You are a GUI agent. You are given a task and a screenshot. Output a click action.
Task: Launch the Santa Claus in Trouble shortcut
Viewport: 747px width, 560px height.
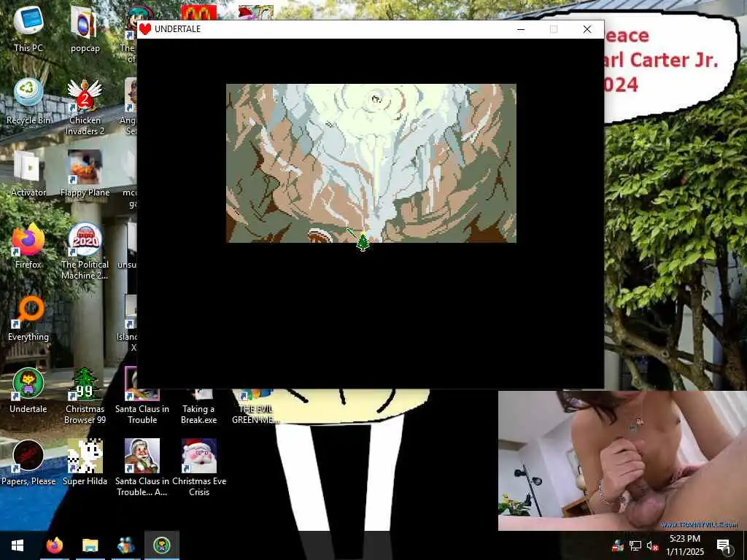(x=142, y=396)
